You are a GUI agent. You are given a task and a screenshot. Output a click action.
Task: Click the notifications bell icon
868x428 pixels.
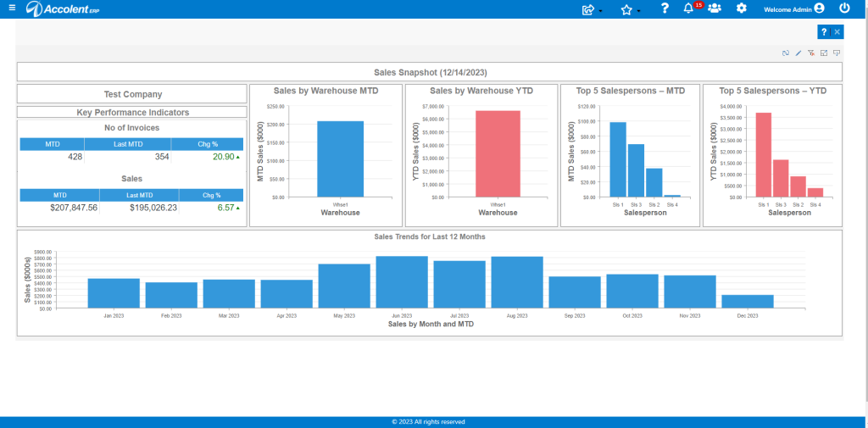tap(688, 8)
